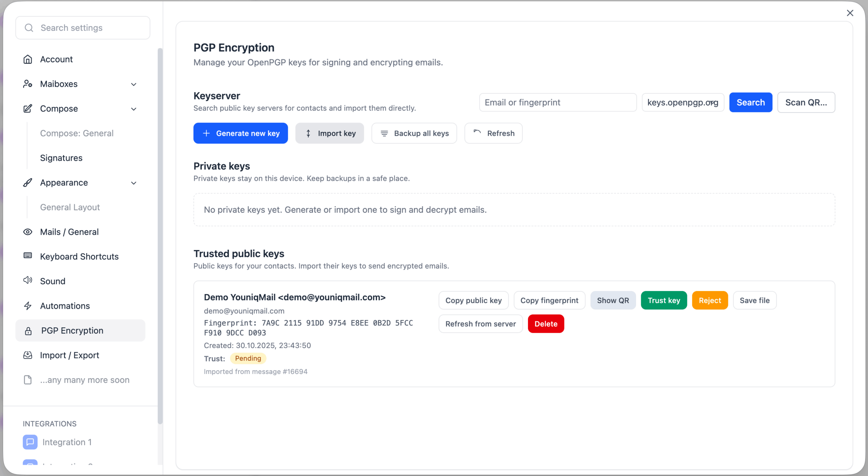This screenshot has width=868, height=476.
Task: Click the Sound speaker icon
Action: click(28, 281)
